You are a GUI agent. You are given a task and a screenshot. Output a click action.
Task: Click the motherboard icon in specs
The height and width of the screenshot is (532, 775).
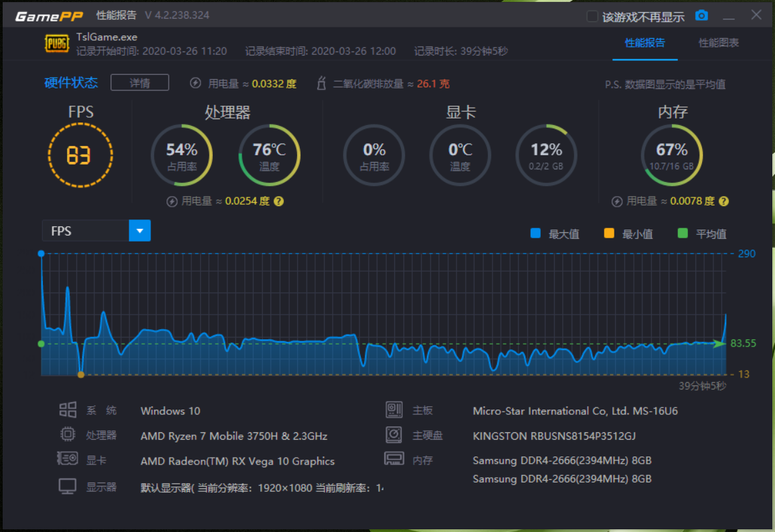tap(394, 410)
